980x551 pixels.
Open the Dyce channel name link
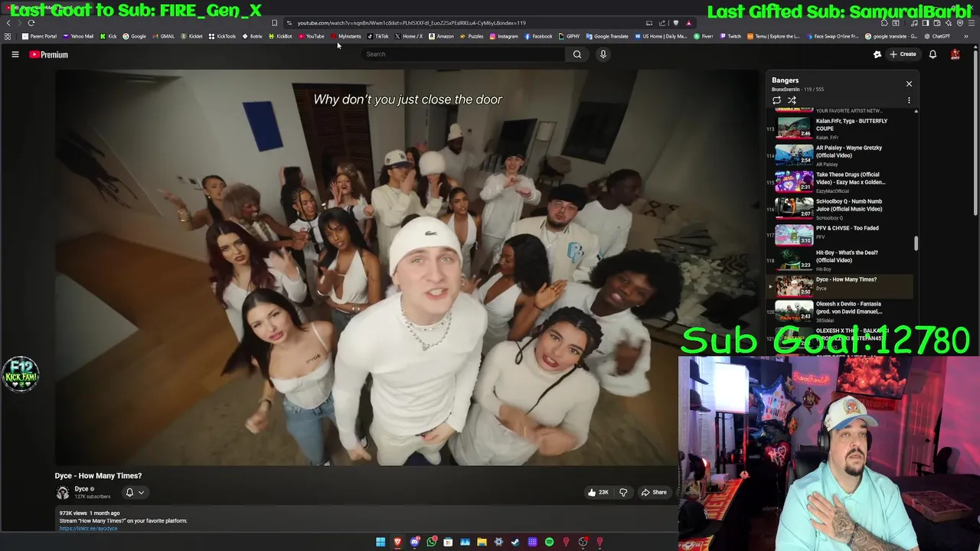point(81,489)
